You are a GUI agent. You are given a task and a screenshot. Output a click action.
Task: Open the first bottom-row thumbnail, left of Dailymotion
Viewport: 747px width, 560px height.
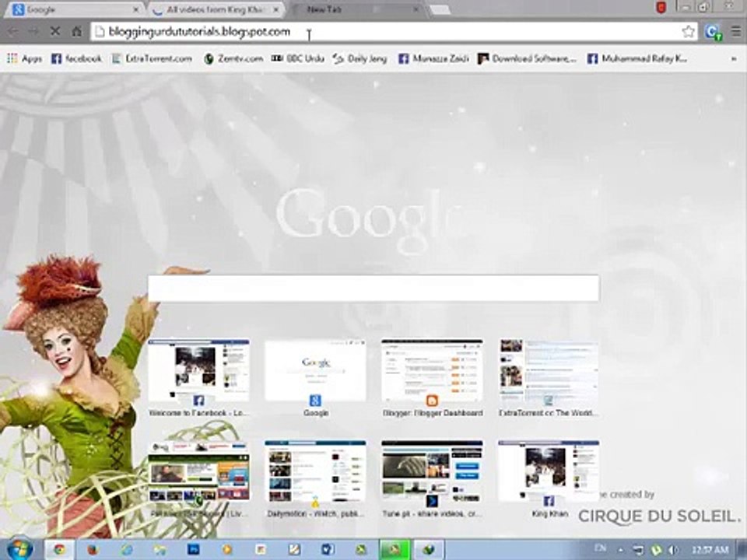(198, 480)
